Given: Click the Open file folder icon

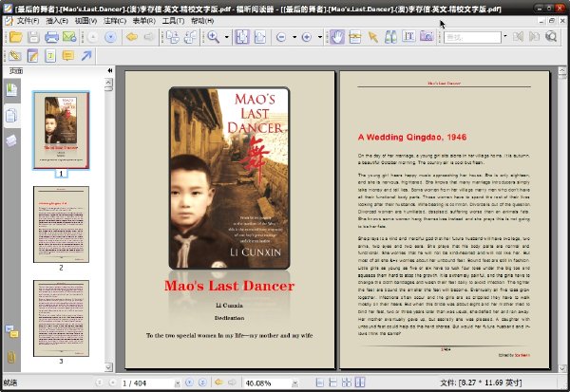Looking at the screenshot, I should [x=15, y=37].
